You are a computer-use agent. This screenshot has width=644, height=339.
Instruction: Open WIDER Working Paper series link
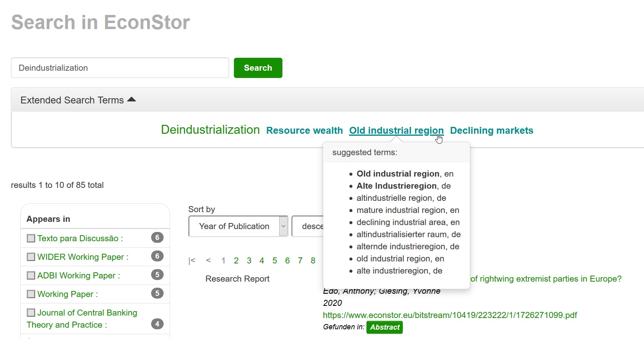(x=83, y=257)
